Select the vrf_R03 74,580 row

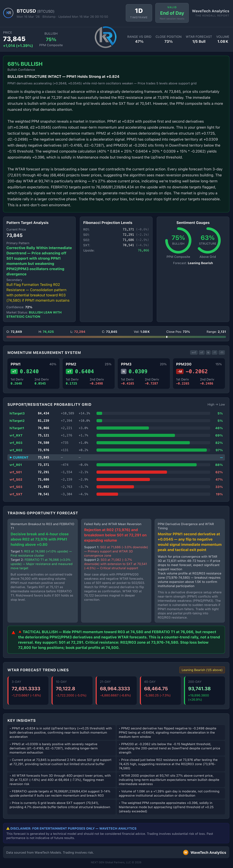point(116,443)
